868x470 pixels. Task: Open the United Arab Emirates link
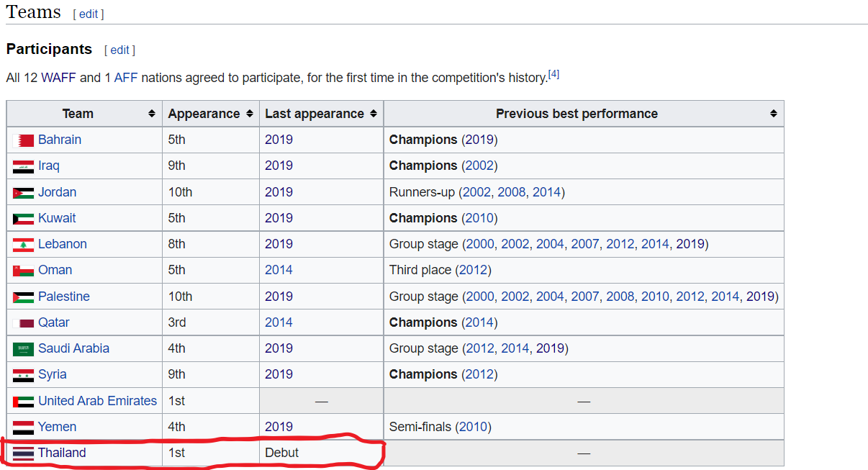point(98,401)
